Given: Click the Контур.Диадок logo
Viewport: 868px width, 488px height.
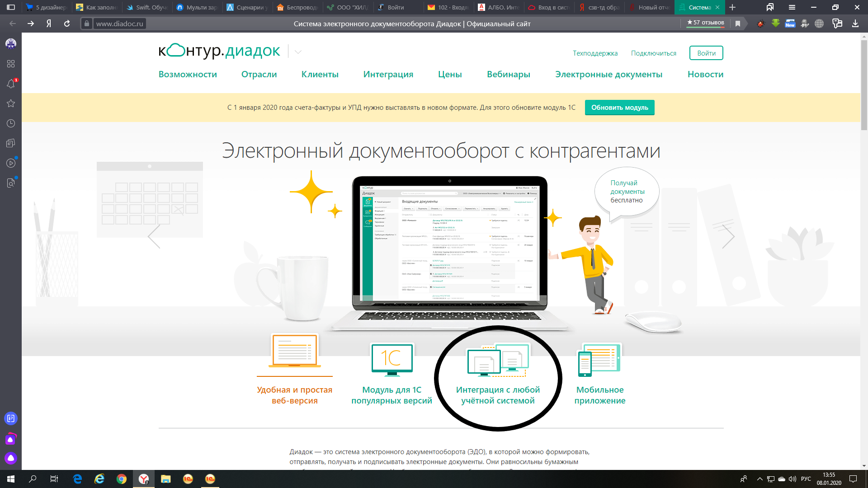Looking at the screenshot, I should coord(220,51).
